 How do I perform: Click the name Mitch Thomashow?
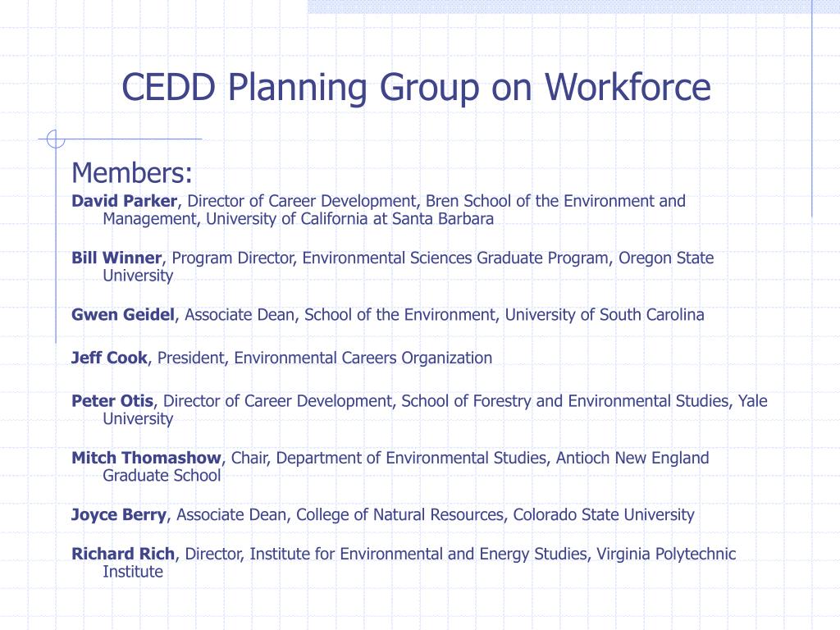(x=146, y=458)
